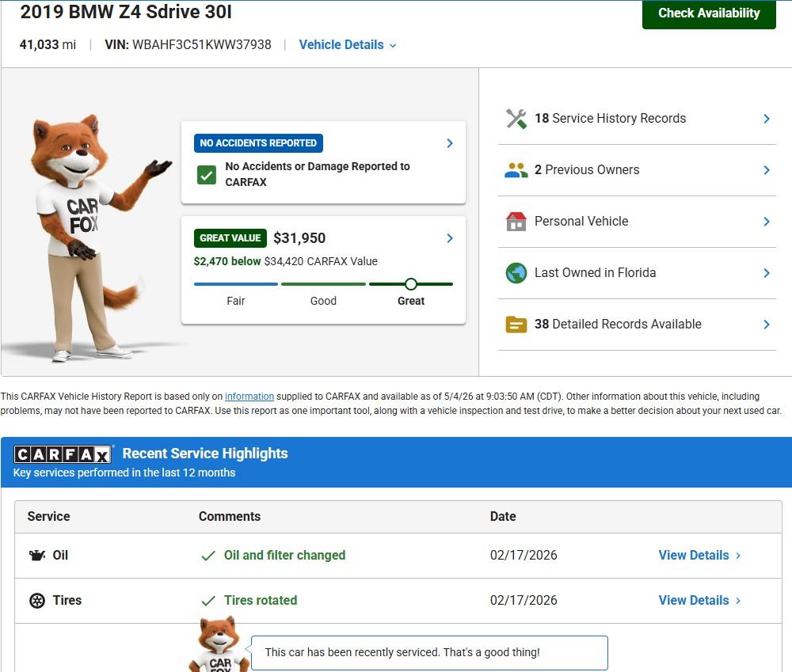
Task: Open View Details for Oil service
Action: pyautogui.click(x=699, y=556)
